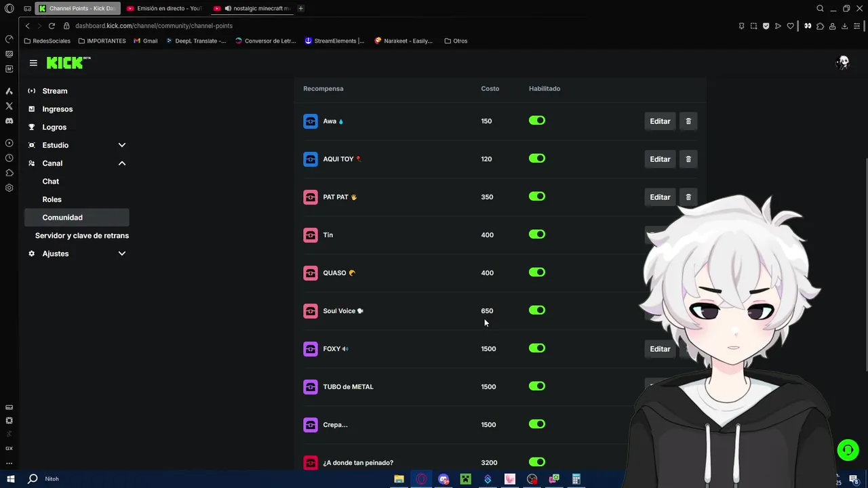
Task: Open Opera GX main menu logo
Action: pos(9,9)
